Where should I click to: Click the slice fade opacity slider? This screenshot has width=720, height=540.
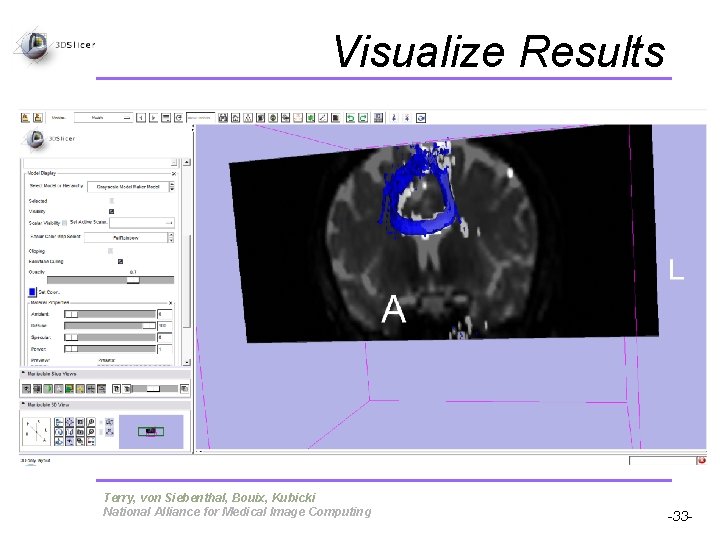point(154,389)
